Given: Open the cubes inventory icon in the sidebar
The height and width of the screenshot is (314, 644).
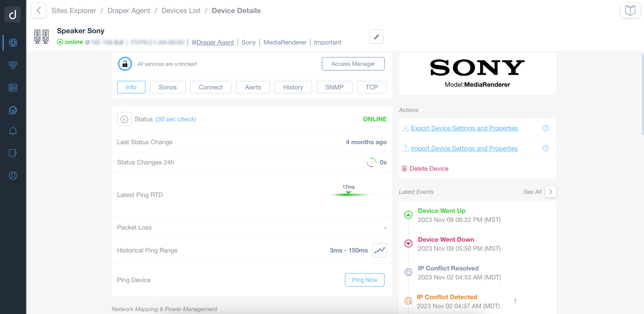Looking at the screenshot, I should 13,65.
